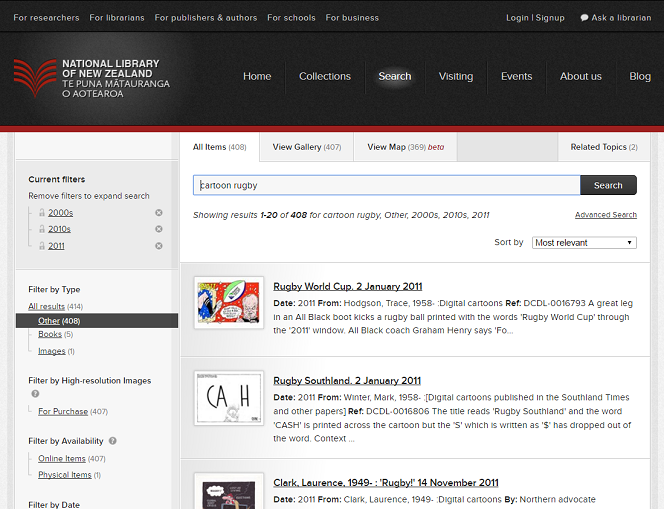The image size is (664, 509).
Task: Remove the 2011 filter with its X icon
Action: (x=159, y=246)
